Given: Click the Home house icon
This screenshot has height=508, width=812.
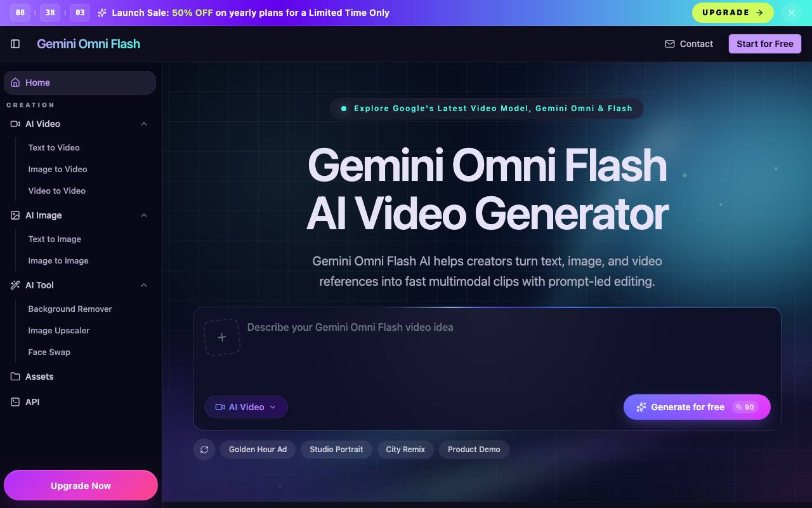Looking at the screenshot, I should (15, 83).
